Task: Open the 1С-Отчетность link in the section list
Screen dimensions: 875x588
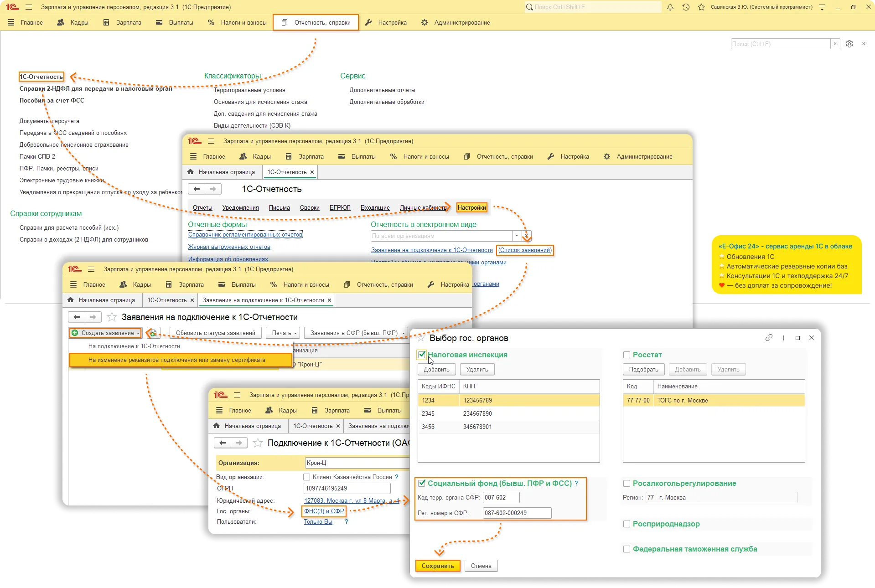Action: pyautogui.click(x=41, y=77)
